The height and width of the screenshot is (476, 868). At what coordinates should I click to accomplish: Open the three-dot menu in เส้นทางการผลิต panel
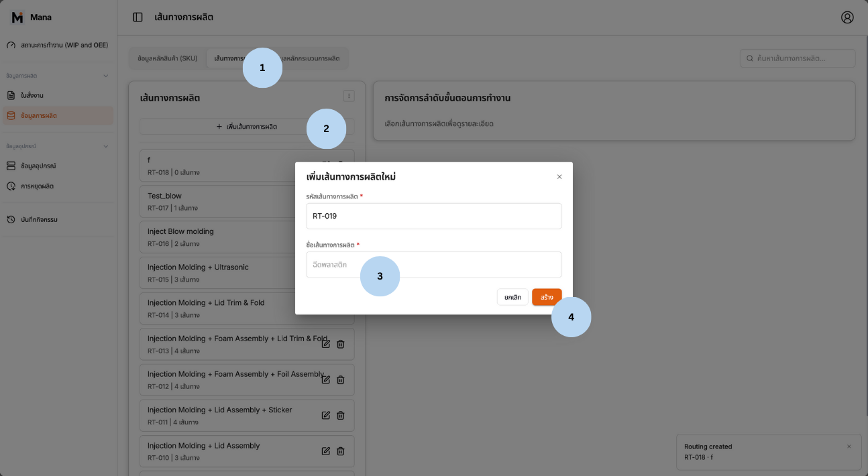click(349, 96)
